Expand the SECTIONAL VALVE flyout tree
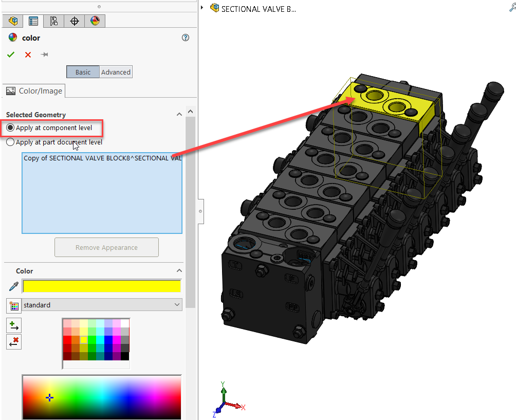Image resolution: width=516 pixels, height=420 pixels. point(202,8)
